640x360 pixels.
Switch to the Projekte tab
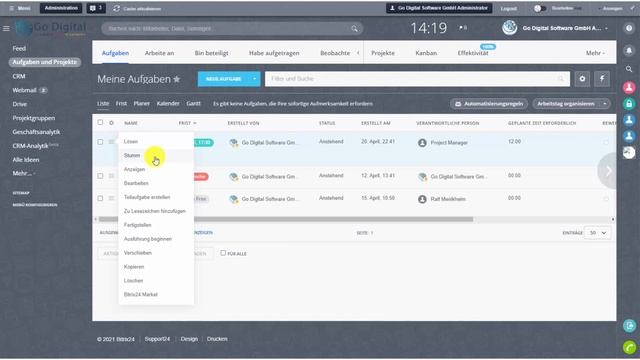click(x=383, y=53)
